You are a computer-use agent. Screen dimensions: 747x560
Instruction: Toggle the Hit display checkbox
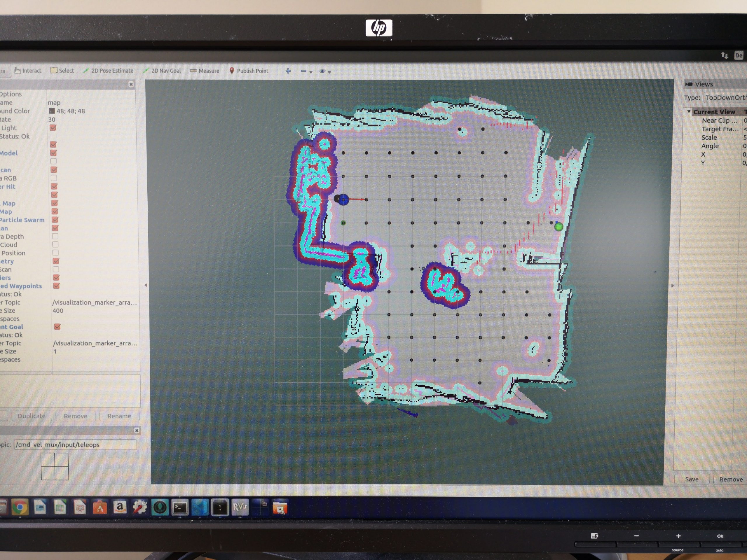54,186
